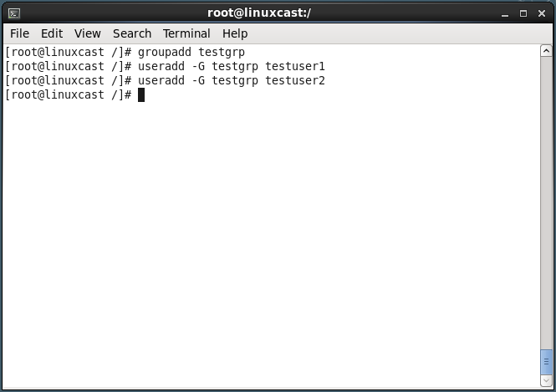Open the Terminal menu
Viewport: 556px width, 392px height.
point(186,33)
